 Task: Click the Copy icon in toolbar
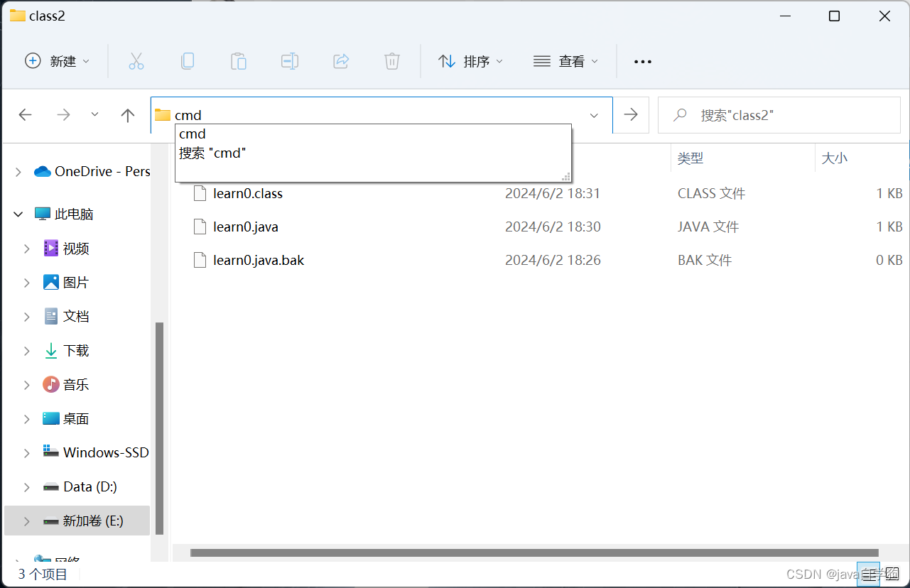point(188,61)
